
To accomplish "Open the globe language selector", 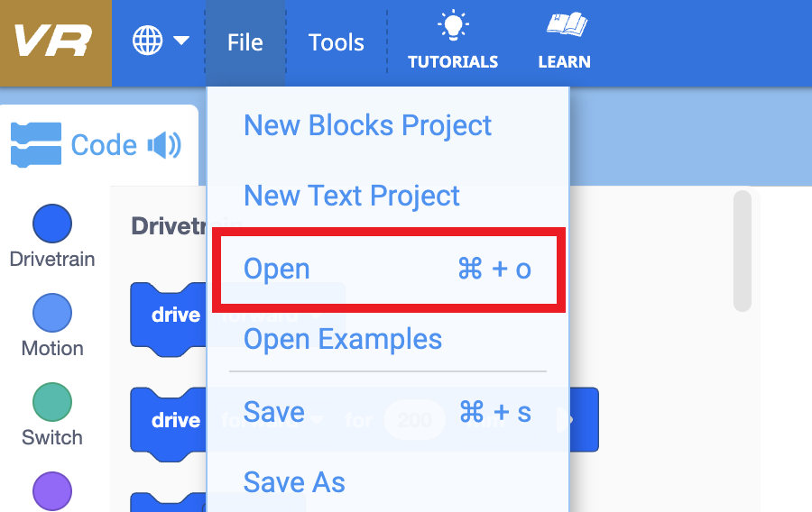I will pyautogui.click(x=147, y=41).
